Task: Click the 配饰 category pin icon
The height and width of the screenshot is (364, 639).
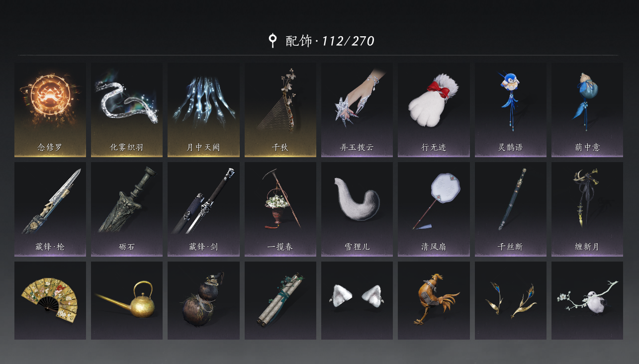Action: coord(272,41)
